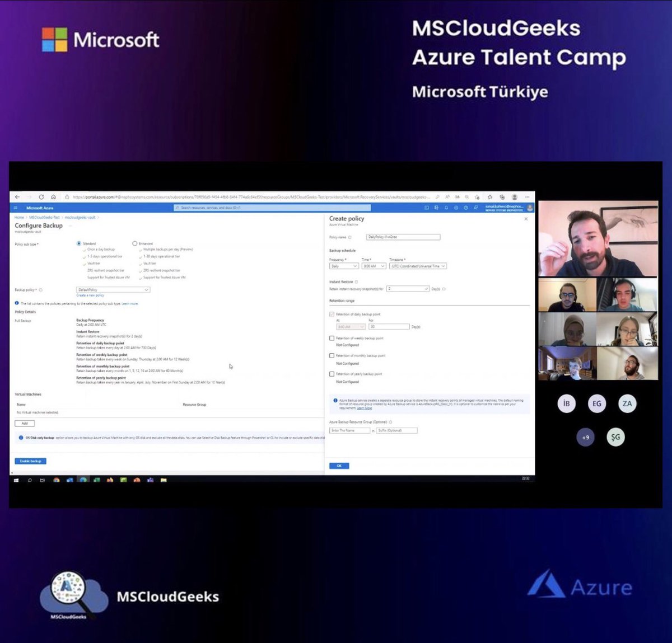Select the ŞG participant avatar
The height and width of the screenshot is (643, 672).
click(615, 437)
